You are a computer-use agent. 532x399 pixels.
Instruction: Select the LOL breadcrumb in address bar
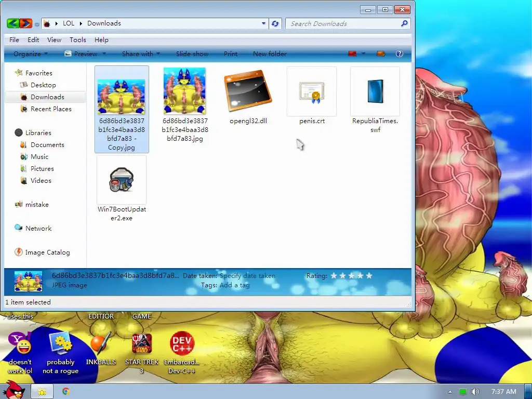click(69, 23)
